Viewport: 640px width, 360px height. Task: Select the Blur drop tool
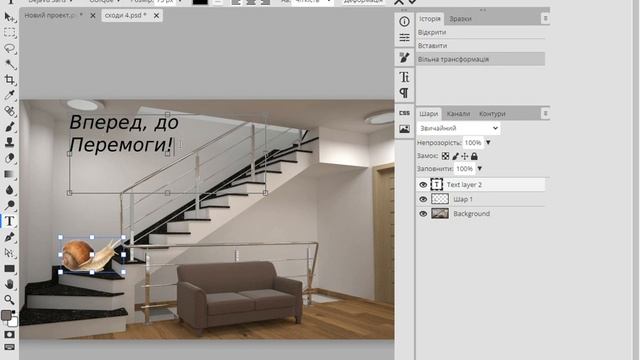coord(9,190)
